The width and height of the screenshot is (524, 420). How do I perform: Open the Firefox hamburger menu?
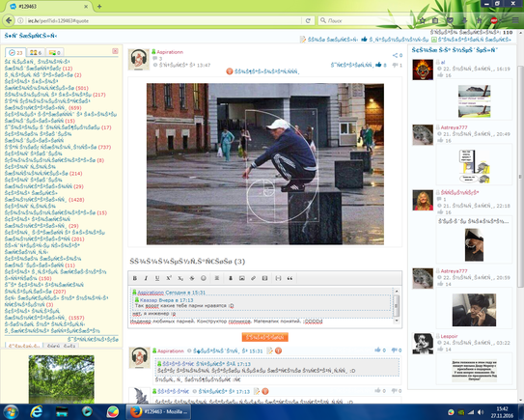[x=515, y=20]
